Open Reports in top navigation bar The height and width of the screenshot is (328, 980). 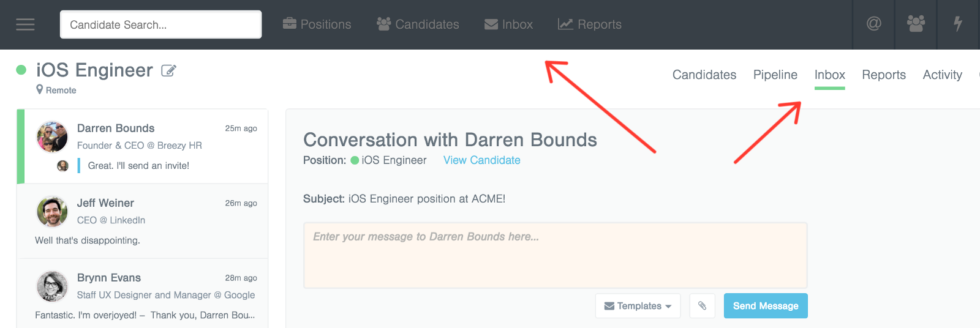pos(589,24)
